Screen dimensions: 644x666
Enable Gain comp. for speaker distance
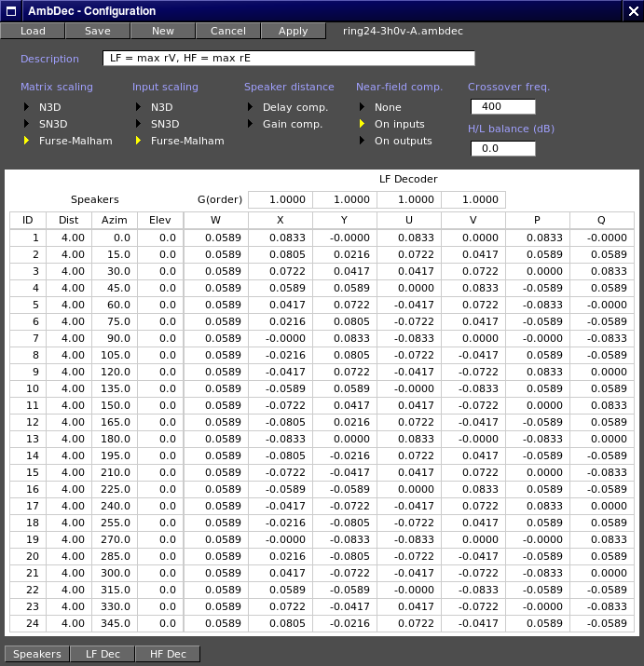coord(285,124)
